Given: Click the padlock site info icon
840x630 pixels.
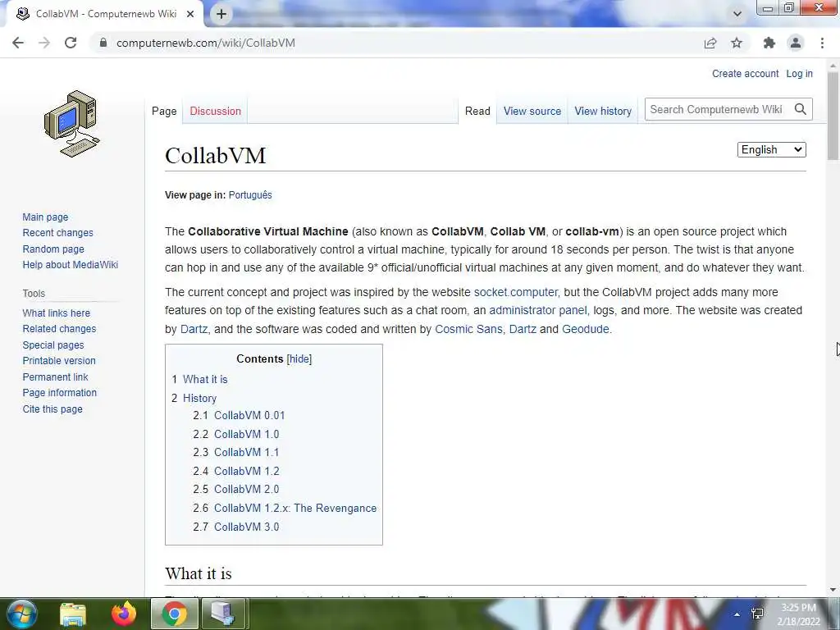Looking at the screenshot, I should pos(103,43).
